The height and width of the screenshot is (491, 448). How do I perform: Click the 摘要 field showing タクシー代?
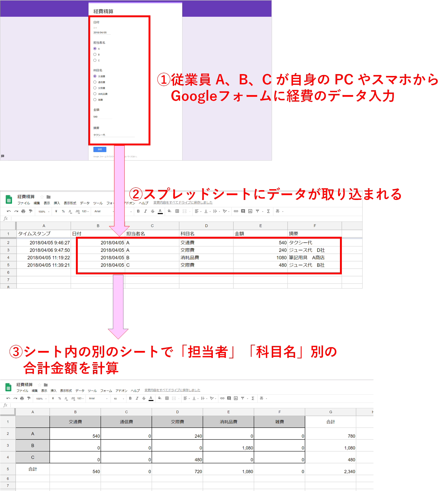tap(114, 135)
